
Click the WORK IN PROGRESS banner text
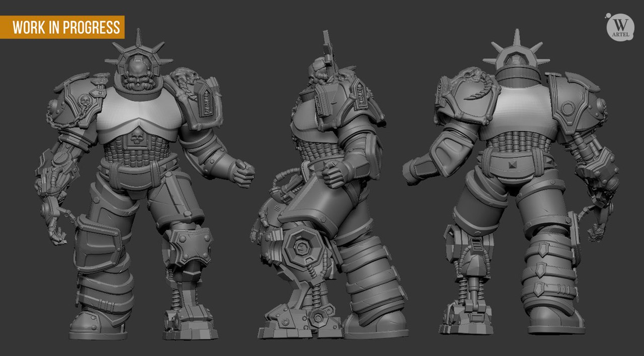click(66, 27)
